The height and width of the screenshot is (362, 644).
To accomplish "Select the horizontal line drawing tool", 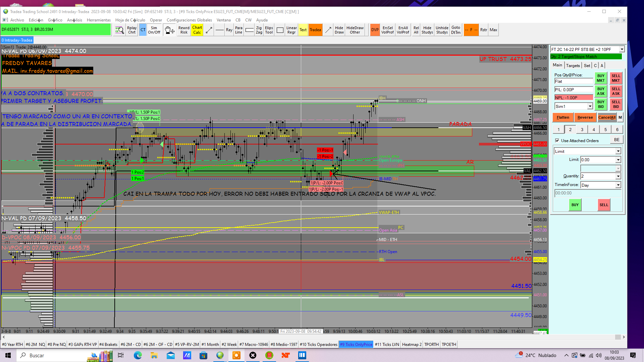I will pos(219,30).
